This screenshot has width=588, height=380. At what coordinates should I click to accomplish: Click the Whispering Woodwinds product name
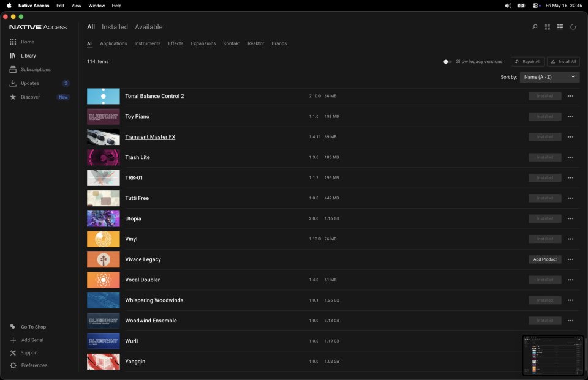(154, 300)
